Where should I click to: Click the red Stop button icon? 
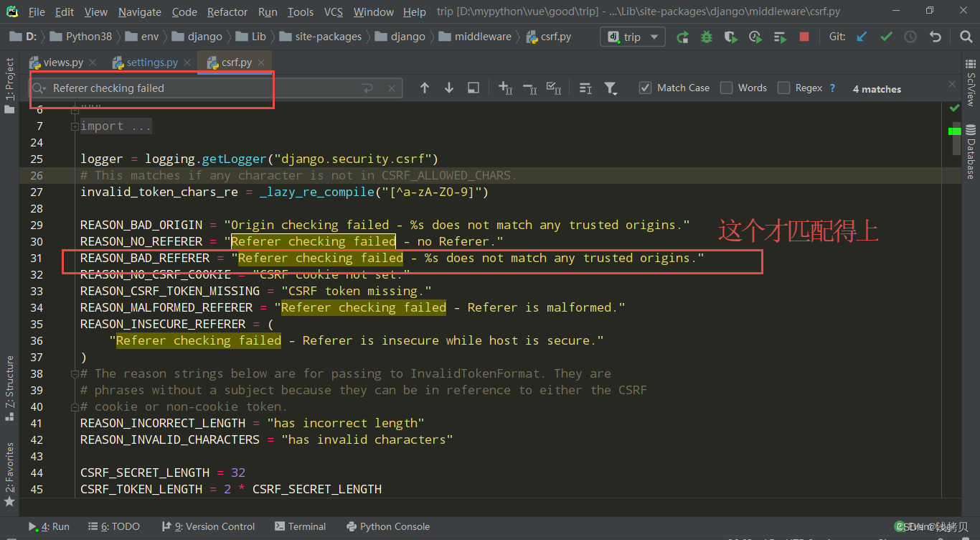804,37
